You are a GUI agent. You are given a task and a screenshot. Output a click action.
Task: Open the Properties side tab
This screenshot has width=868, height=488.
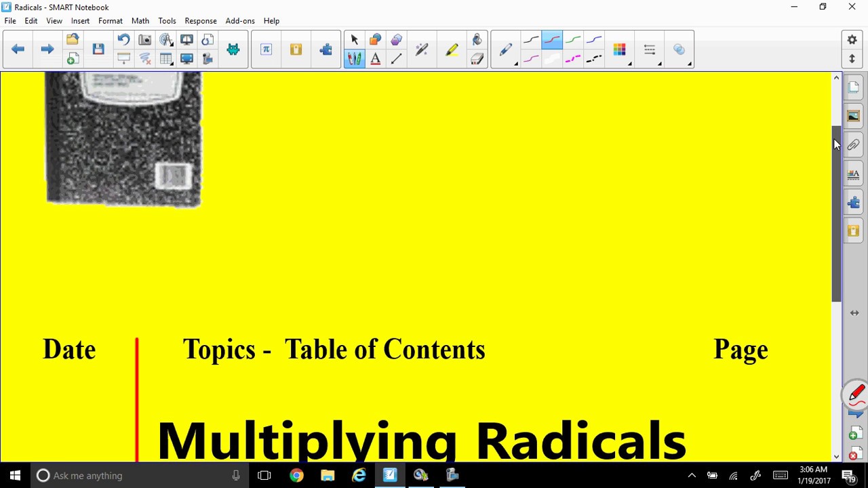(x=853, y=174)
